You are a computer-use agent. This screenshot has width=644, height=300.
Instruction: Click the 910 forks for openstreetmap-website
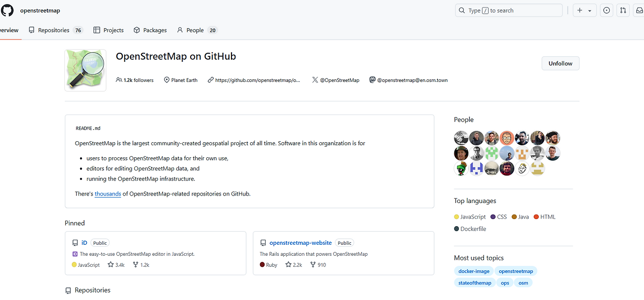tap(318, 265)
